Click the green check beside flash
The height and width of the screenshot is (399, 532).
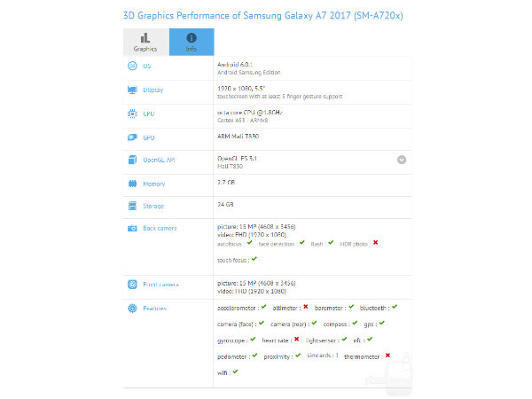click(x=331, y=243)
